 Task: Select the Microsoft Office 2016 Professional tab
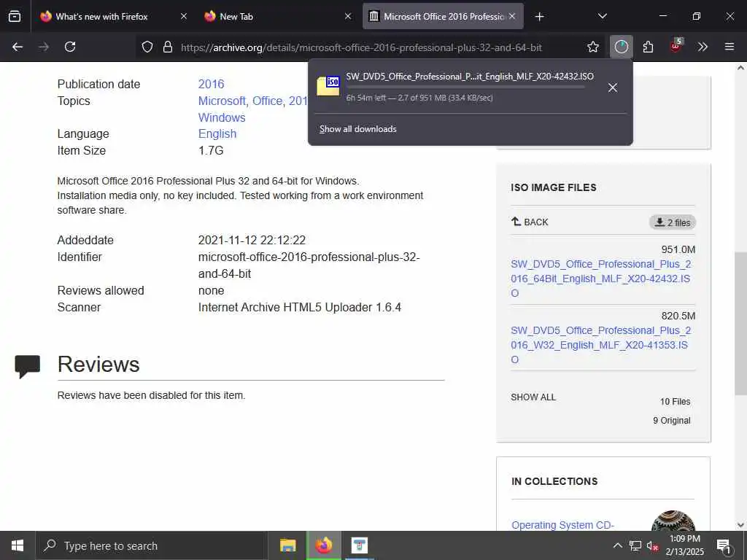point(443,16)
